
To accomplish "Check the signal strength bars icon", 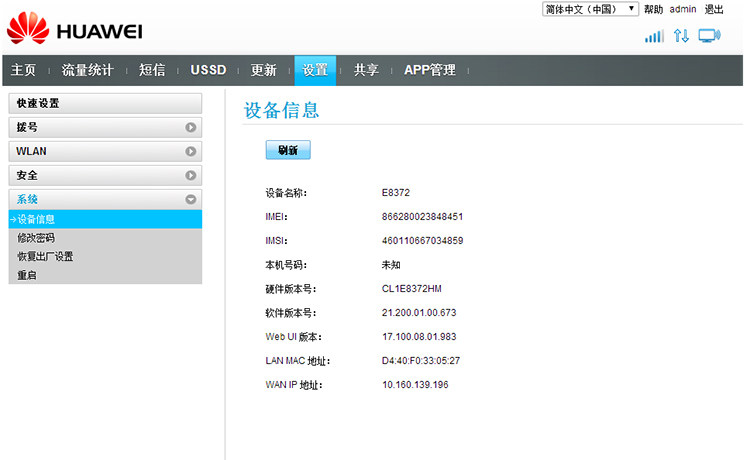I will point(654,36).
